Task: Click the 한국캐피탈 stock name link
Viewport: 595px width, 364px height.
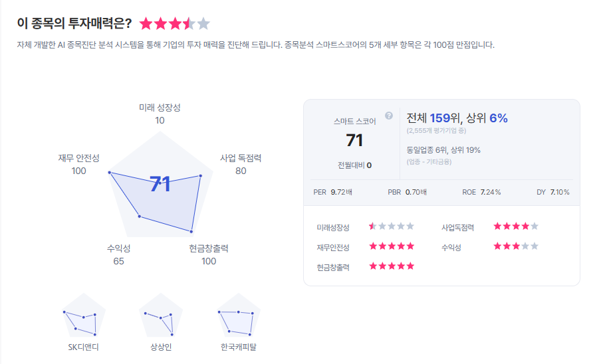Action: [x=239, y=347]
